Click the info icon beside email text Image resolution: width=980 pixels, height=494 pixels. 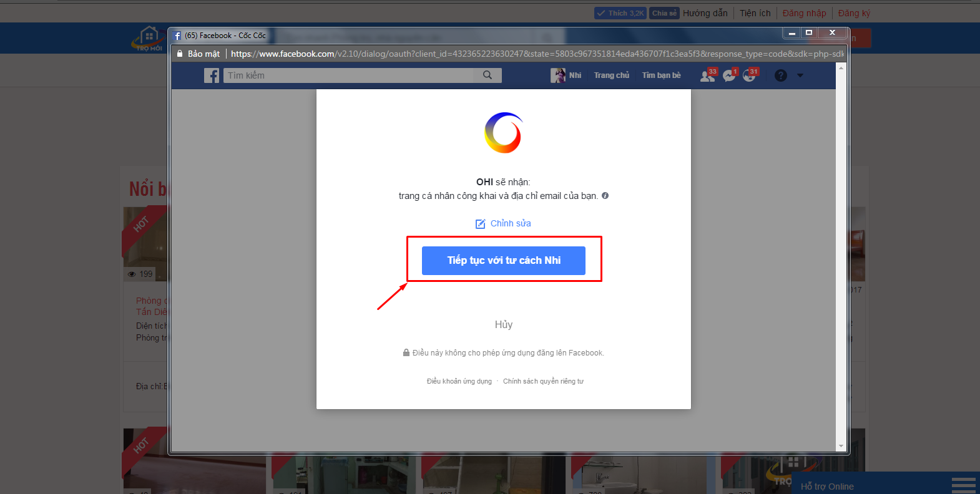tap(605, 196)
